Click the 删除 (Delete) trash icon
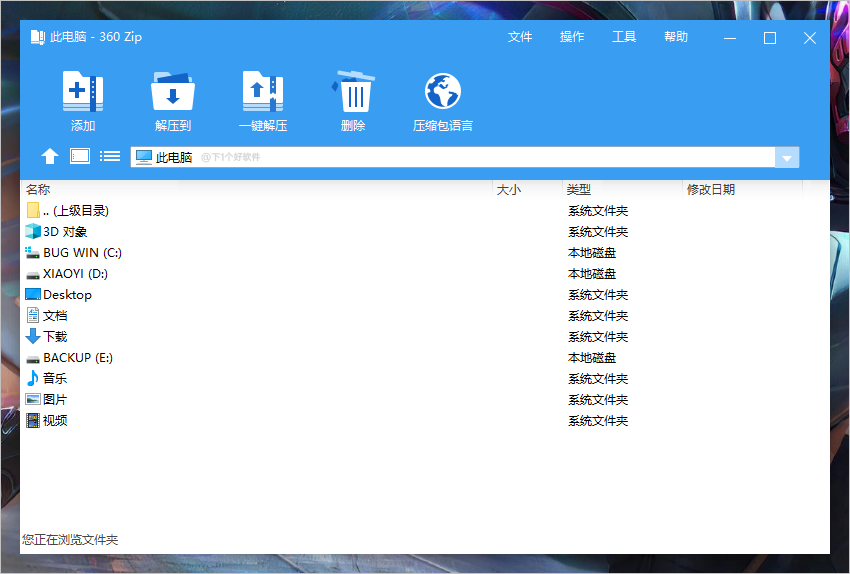Viewport: 850px width, 574px height. [353, 92]
